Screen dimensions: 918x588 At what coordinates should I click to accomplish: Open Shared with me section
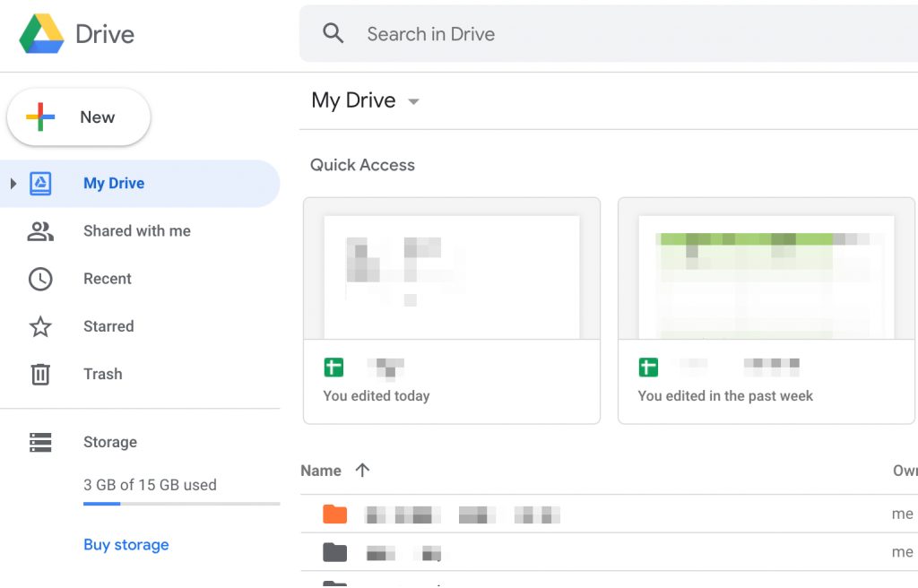point(136,231)
